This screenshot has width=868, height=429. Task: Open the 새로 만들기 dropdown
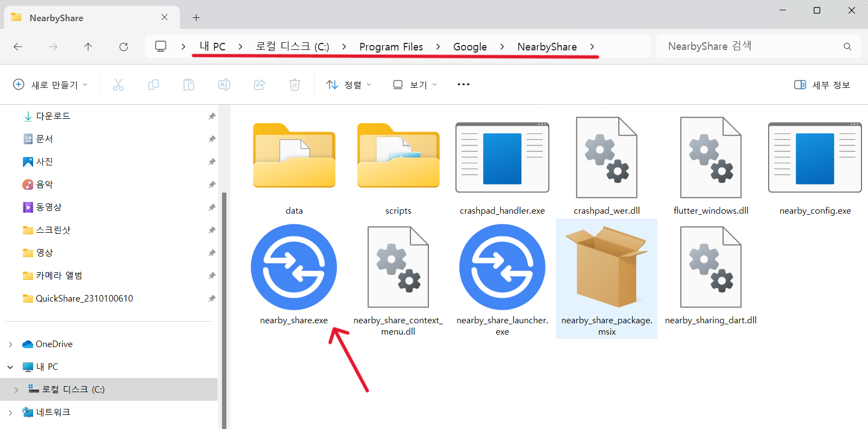point(50,85)
